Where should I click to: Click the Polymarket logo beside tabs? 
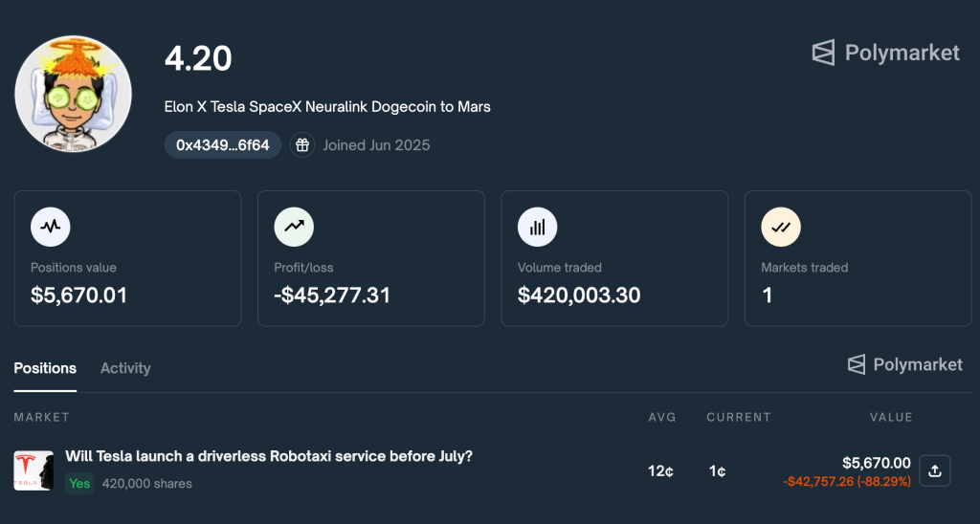click(x=905, y=364)
